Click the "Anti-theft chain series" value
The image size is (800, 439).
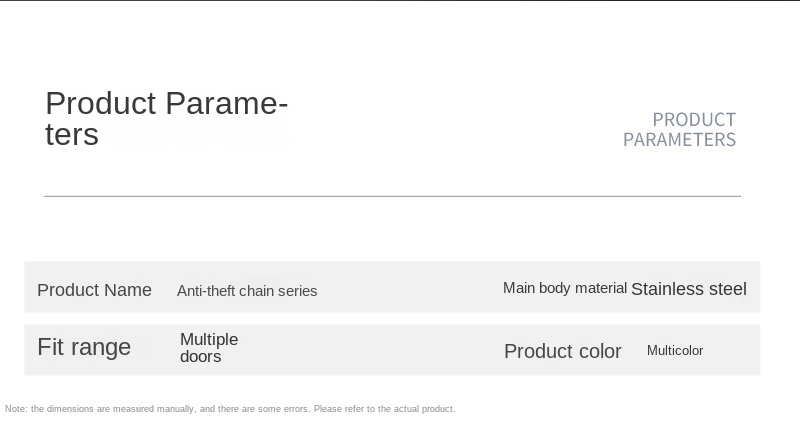tap(247, 291)
